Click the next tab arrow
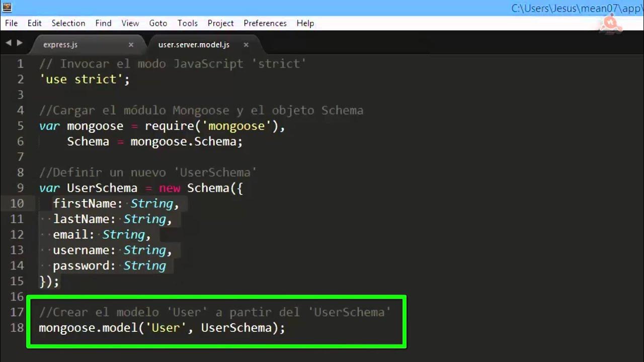Screen dimensions: 644x362 point(20,43)
